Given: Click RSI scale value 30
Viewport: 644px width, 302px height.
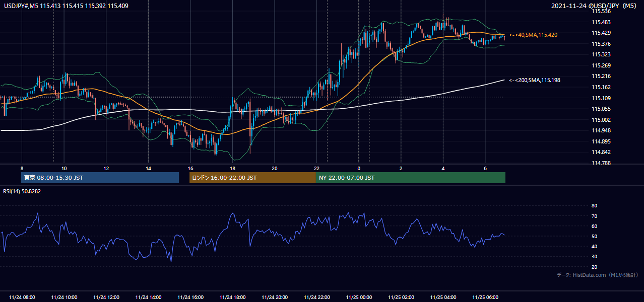Looking at the screenshot, I should [594, 257].
